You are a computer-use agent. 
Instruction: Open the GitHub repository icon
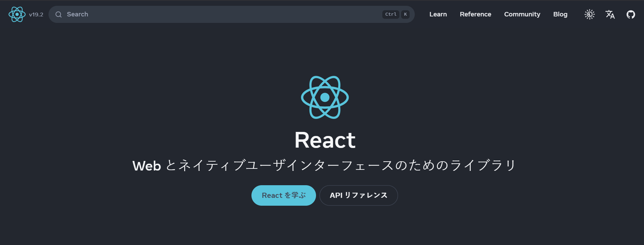[x=631, y=14]
